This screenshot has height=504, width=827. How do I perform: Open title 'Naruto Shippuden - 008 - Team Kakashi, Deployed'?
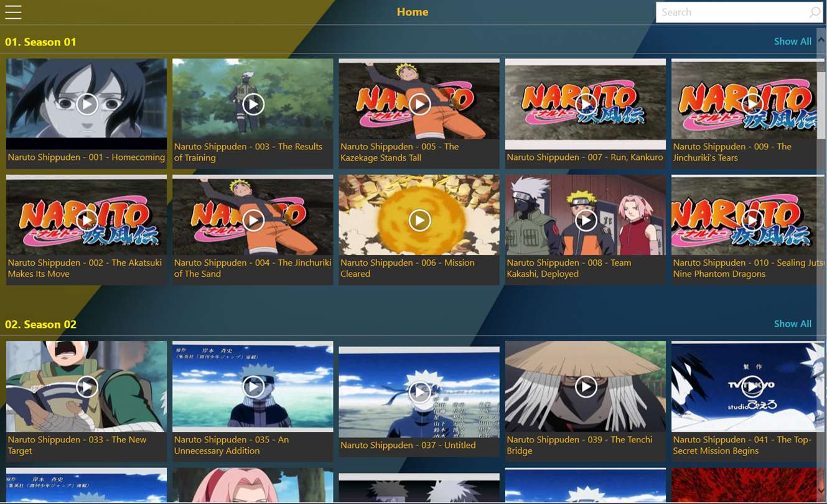click(569, 268)
